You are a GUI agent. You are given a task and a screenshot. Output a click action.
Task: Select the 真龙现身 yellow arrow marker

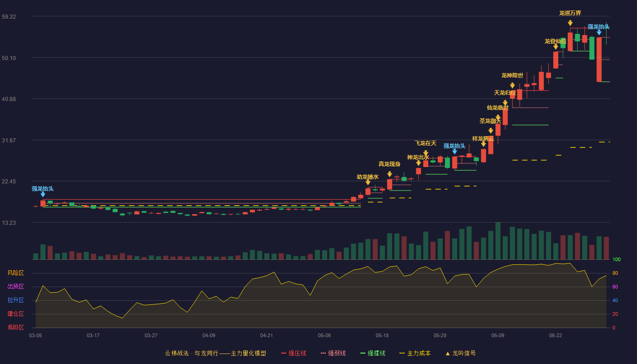(x=389, y=174)
